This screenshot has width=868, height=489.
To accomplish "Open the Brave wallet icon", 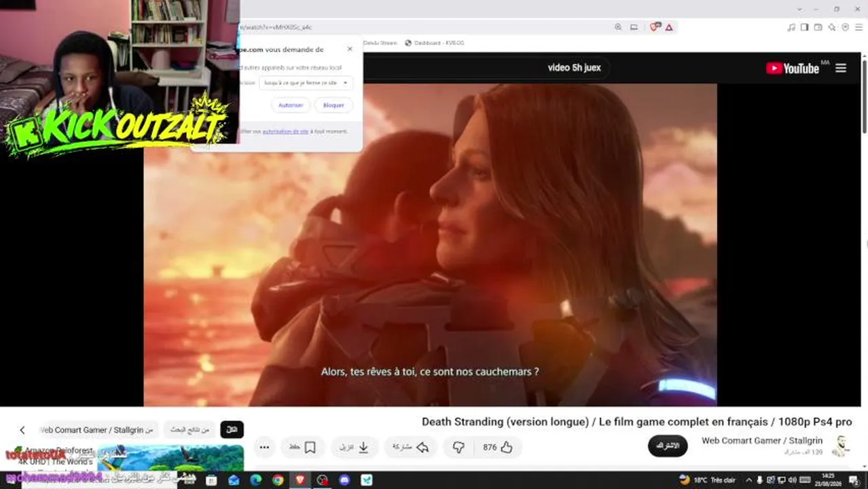I will [818, 27].
